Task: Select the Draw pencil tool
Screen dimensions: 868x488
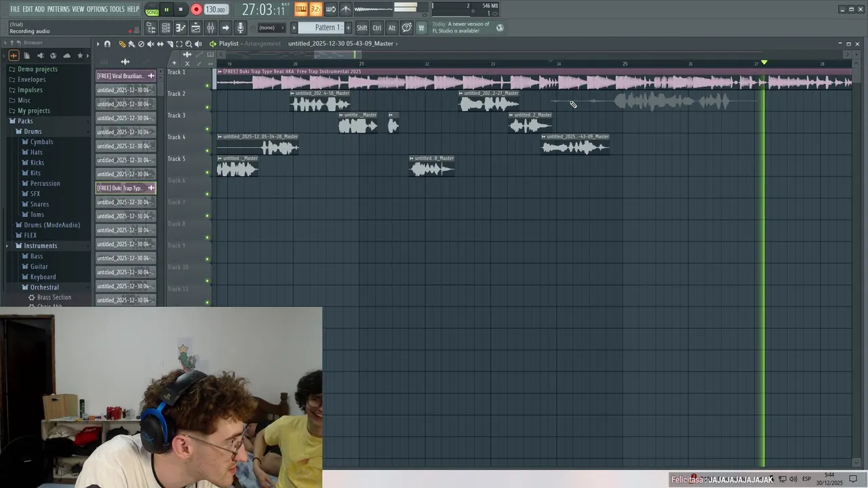Action: 122,44
